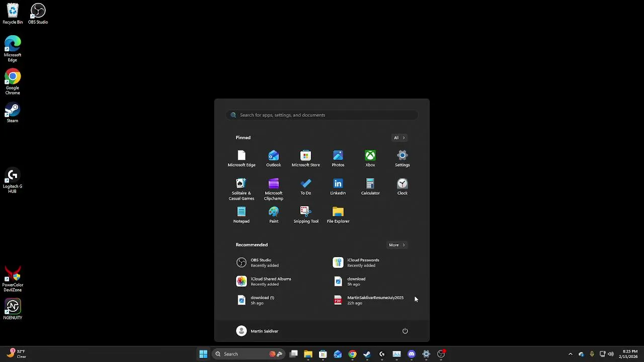Open the LinkedIn app
The width and height of the screenshot is (644, 362).
click(338, 187)
